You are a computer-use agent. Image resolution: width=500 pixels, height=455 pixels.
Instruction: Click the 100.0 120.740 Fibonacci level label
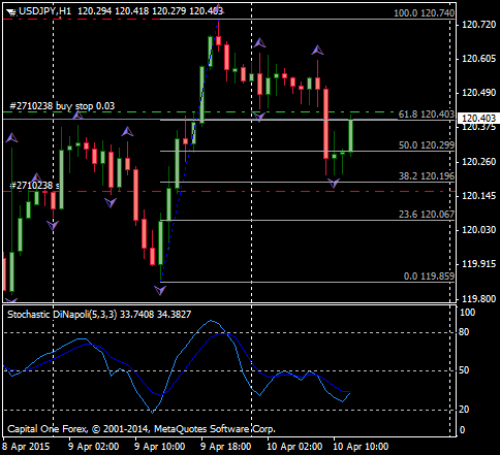point(424,13)
